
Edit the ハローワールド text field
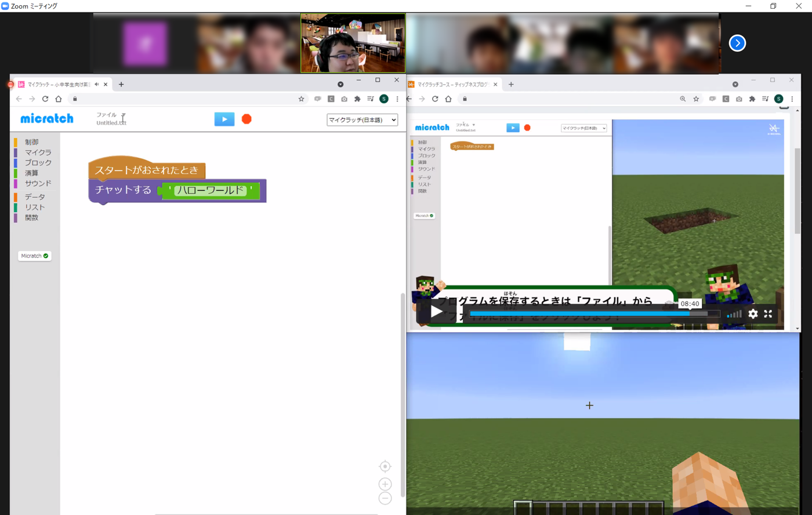pyautogui.click(x=210, y=190)
